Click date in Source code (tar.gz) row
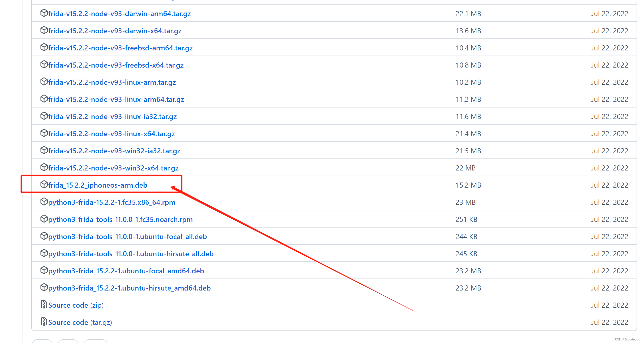The image size is (644, 343). [x=609, y=322]
